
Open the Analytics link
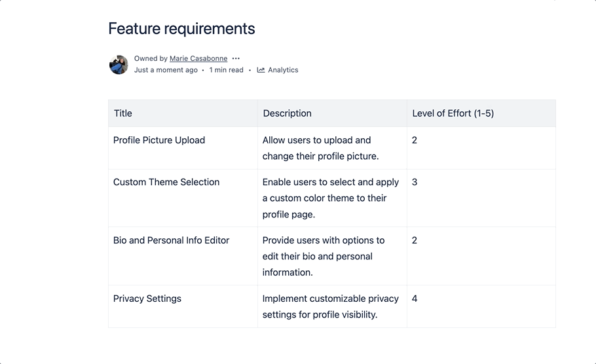click(x=282, y=70)
